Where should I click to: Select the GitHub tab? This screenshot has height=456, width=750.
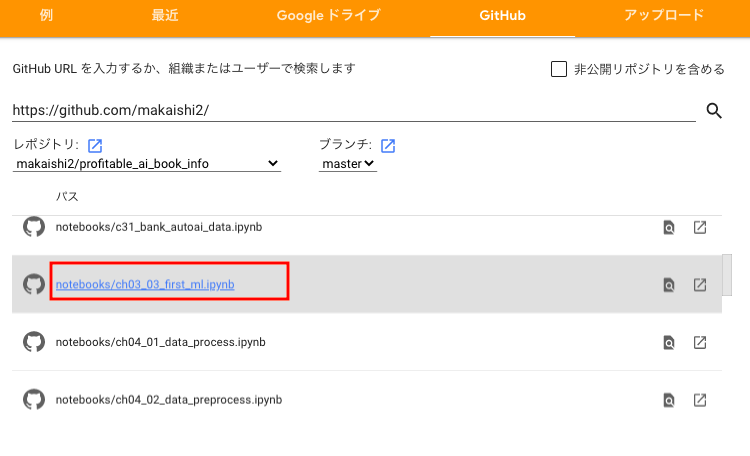click(502, 16)
